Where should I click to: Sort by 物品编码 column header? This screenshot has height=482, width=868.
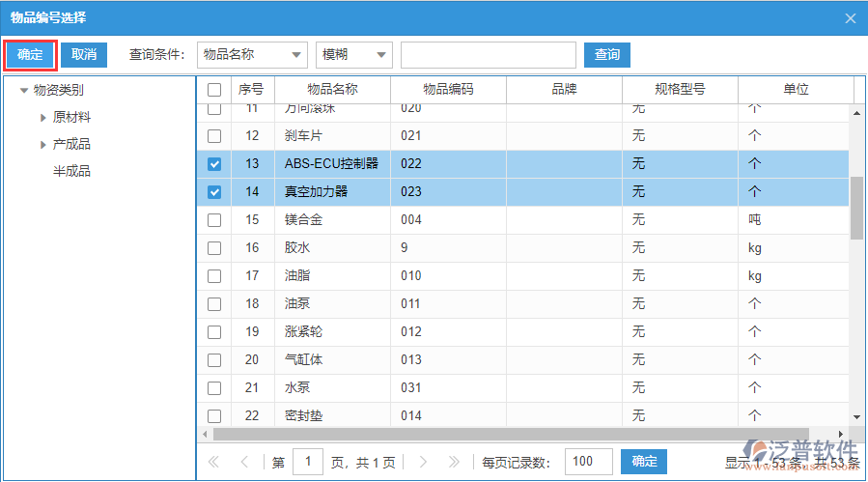[448, 90]
